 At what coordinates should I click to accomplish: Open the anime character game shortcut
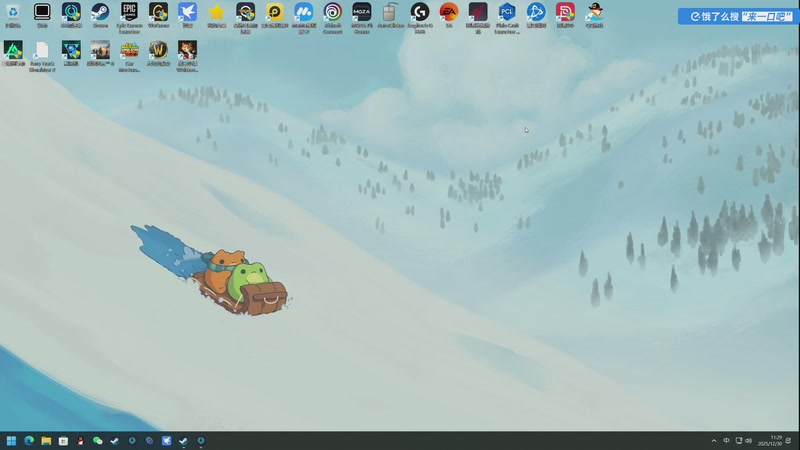coord(187,56)
